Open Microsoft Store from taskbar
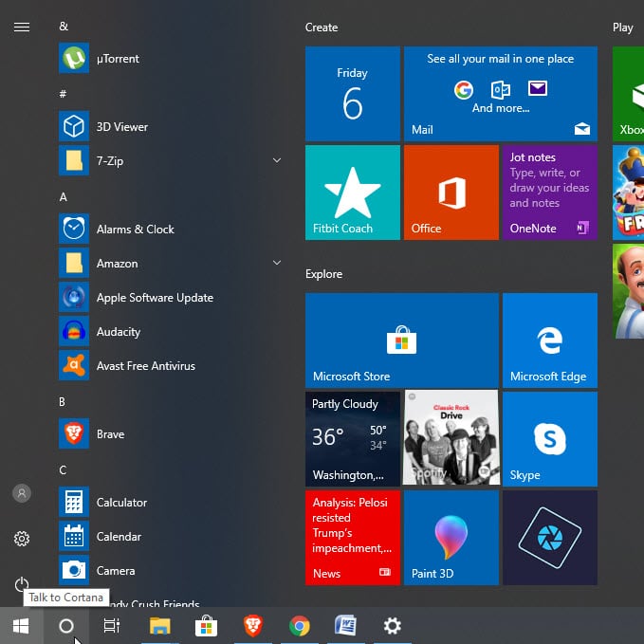This screenshot has width=644, height=644. pos(206,626)
